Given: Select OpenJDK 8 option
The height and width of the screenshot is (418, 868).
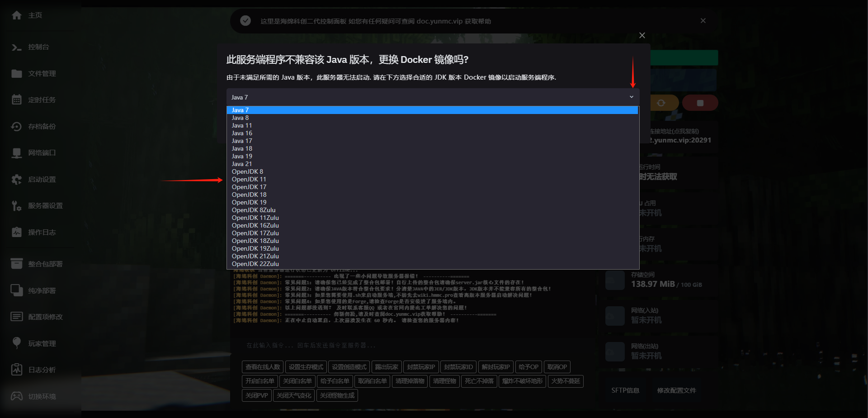Looking at the screenshot, I should click(x=432, y=171).
